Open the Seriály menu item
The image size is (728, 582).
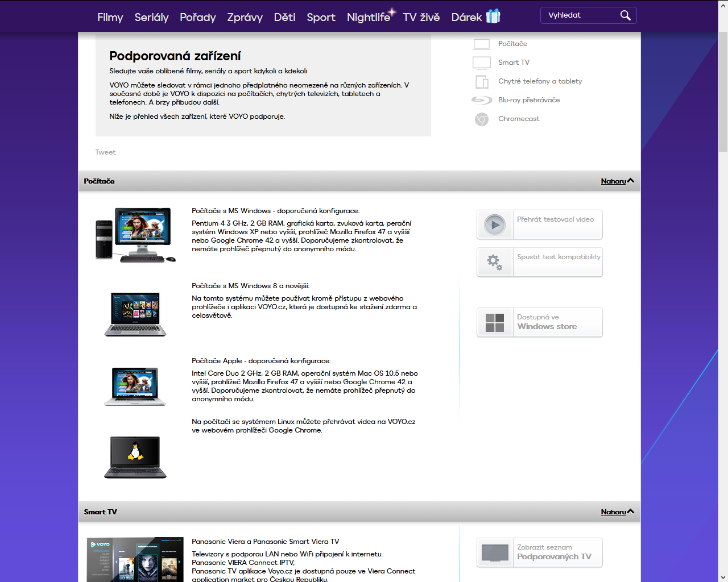click(x=151, y=18)
